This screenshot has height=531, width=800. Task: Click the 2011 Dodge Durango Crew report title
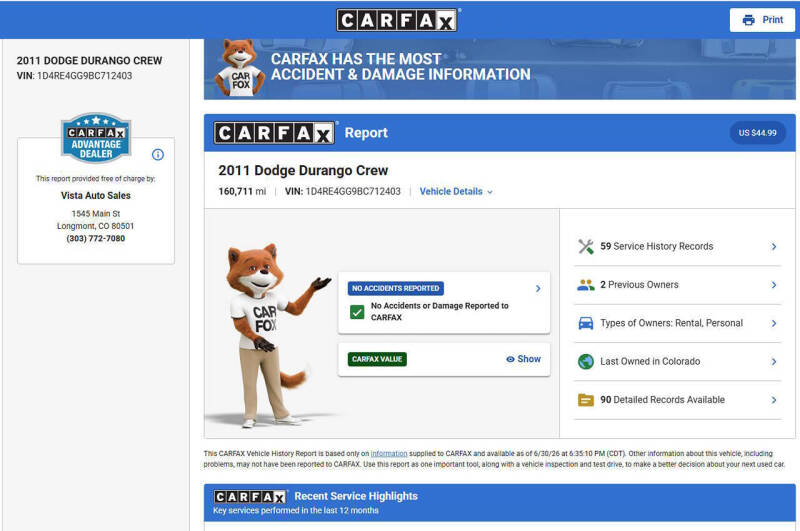coord(303,170)
